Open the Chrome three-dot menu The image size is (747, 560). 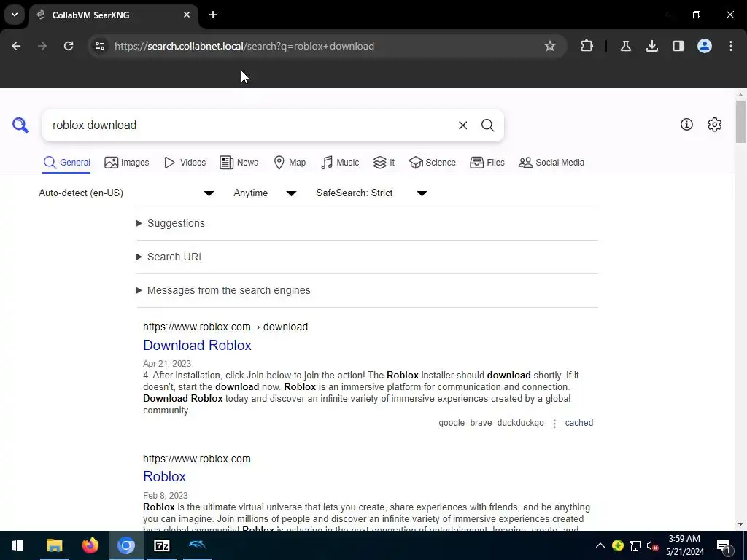tap(730, 46)
